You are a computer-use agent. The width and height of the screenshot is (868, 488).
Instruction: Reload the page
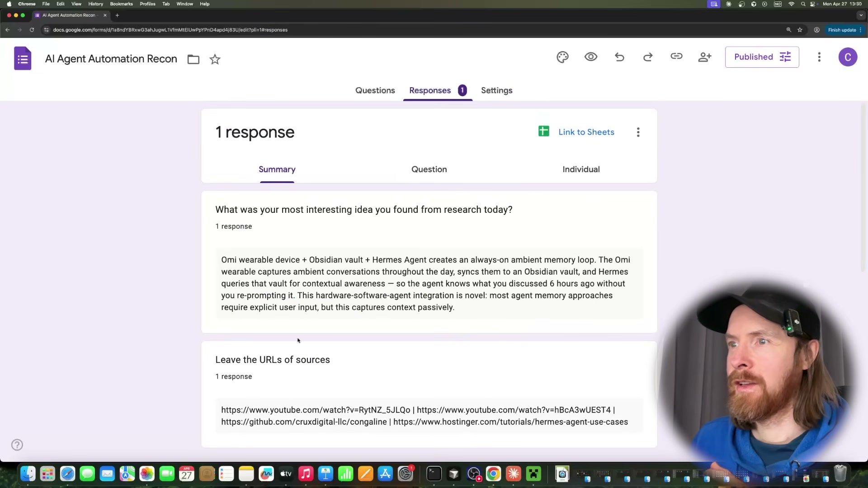[32, 30]
